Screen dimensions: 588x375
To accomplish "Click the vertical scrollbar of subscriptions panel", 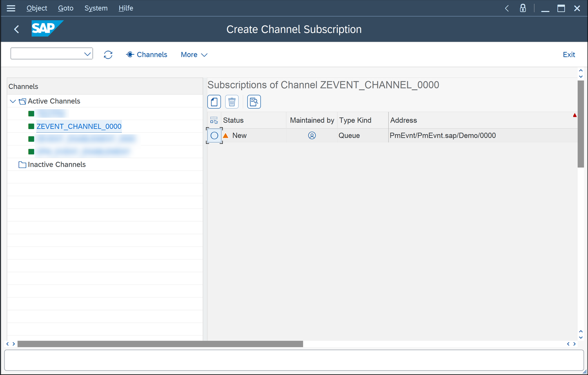I will click(x=581, y=124).
